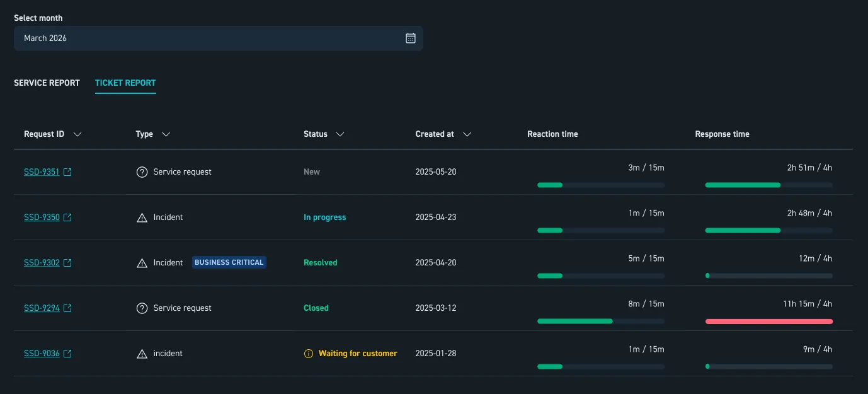Click the 2h 51m / 4h response value
Screen dimensions: 868x394
(809, 168)
